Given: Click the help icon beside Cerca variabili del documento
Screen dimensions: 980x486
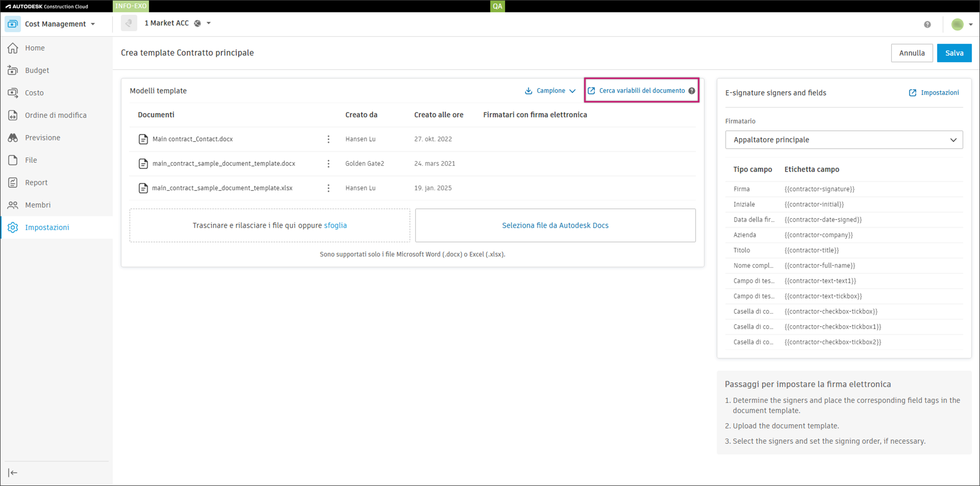Looking at the screenshot, I should point(692,91).
